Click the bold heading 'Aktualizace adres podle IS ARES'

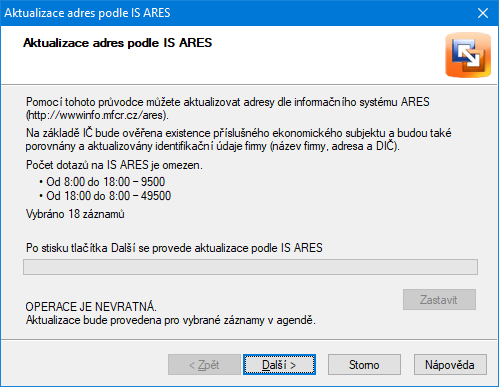(118, 43)
